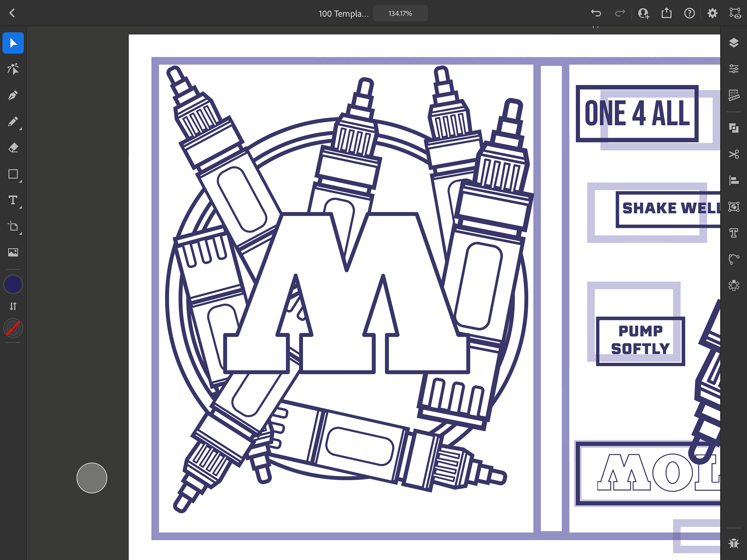This screenshot has height=560, width=747.
Task: Open the Layers panel
Action: pos(734,43)
